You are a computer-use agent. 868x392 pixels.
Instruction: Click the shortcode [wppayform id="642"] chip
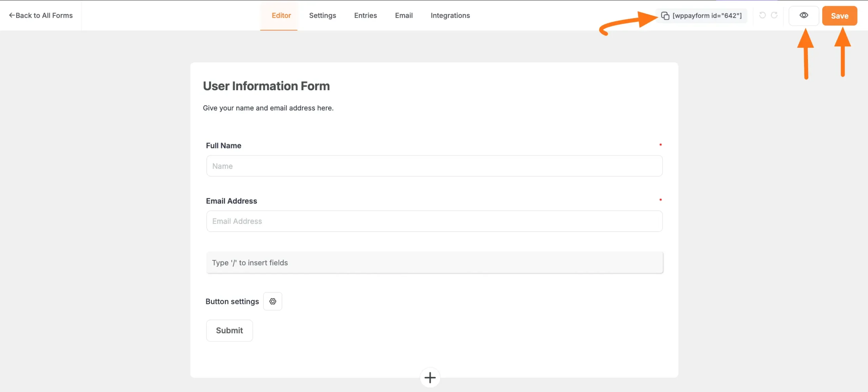click(x=707, y=15)
